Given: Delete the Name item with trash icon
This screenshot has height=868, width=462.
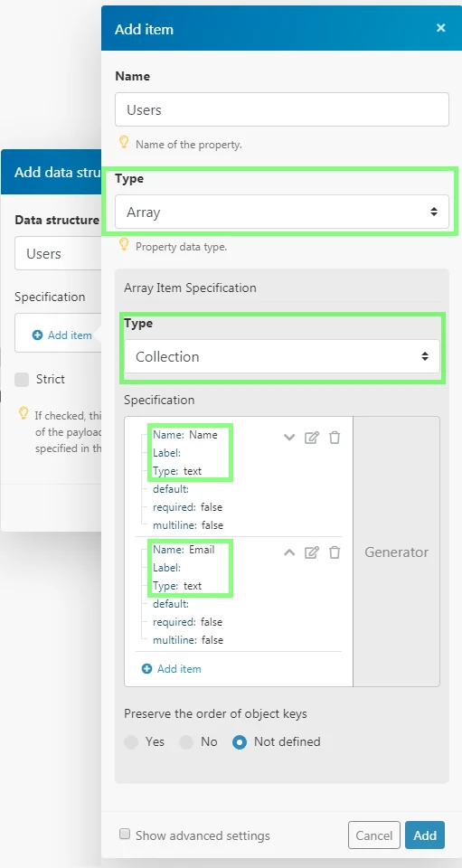Looking at the screenshot, I should coord(335,438).
